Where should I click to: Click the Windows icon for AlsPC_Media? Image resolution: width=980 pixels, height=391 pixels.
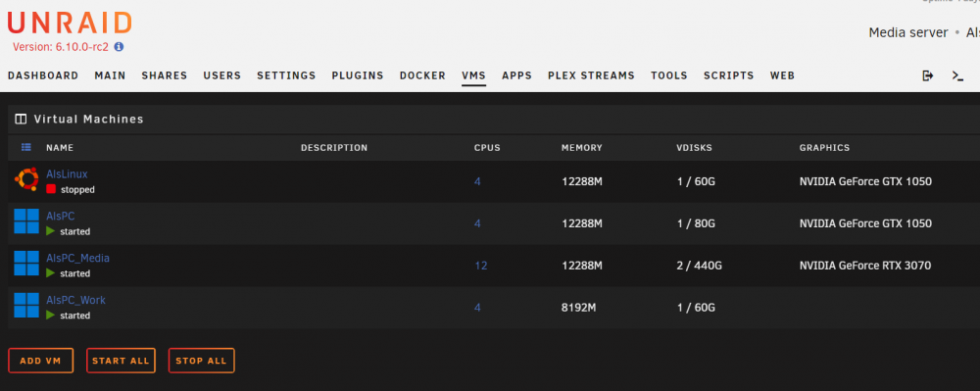[26, 263]
